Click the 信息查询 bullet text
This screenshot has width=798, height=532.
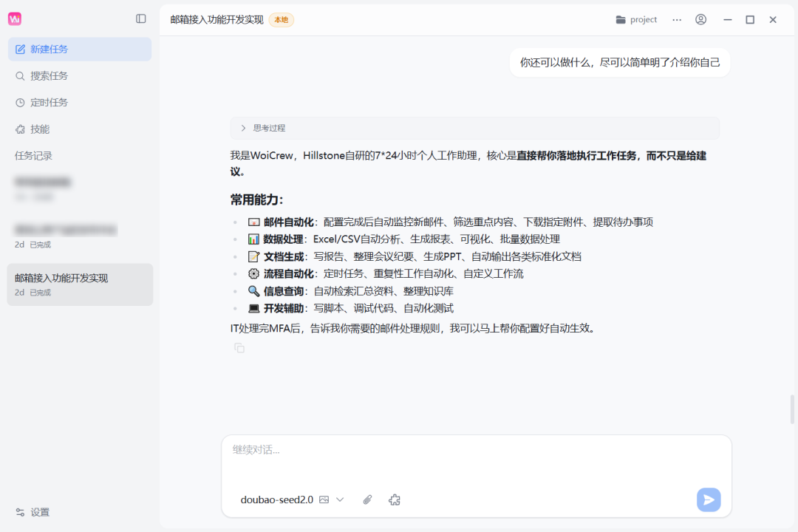350,291
